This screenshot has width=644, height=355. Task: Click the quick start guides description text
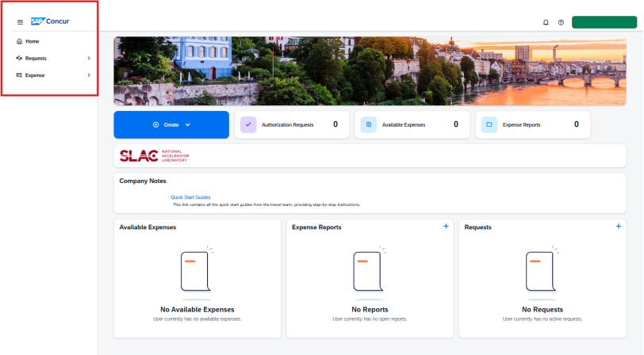tap(266, 204)
